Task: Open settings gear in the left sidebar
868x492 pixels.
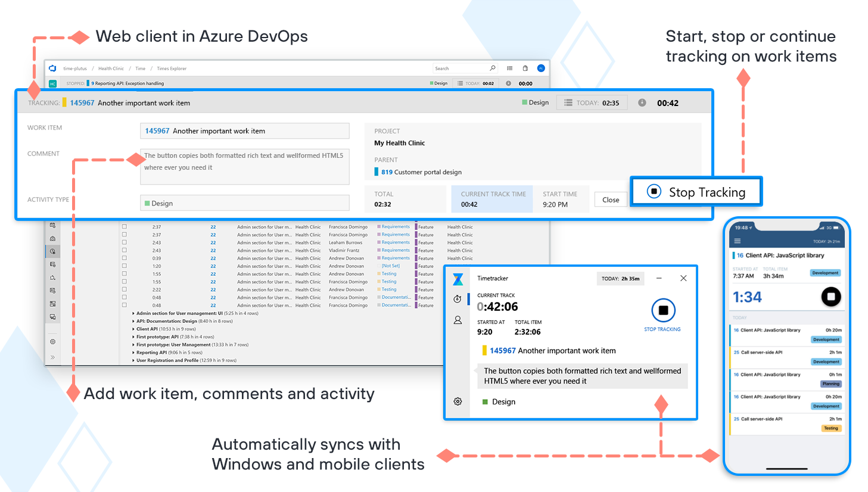Action: click(x=52, y=342)
